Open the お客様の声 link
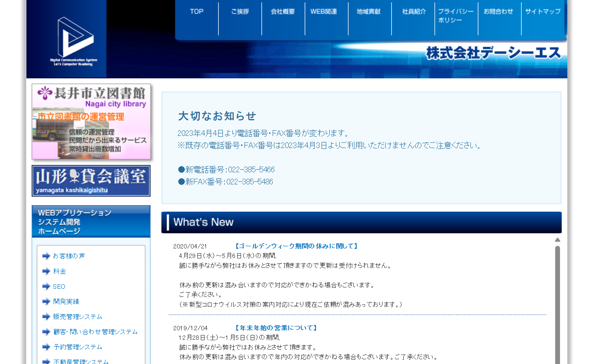Viewport: 592px width, 364px height. click(x=69, y=256)
